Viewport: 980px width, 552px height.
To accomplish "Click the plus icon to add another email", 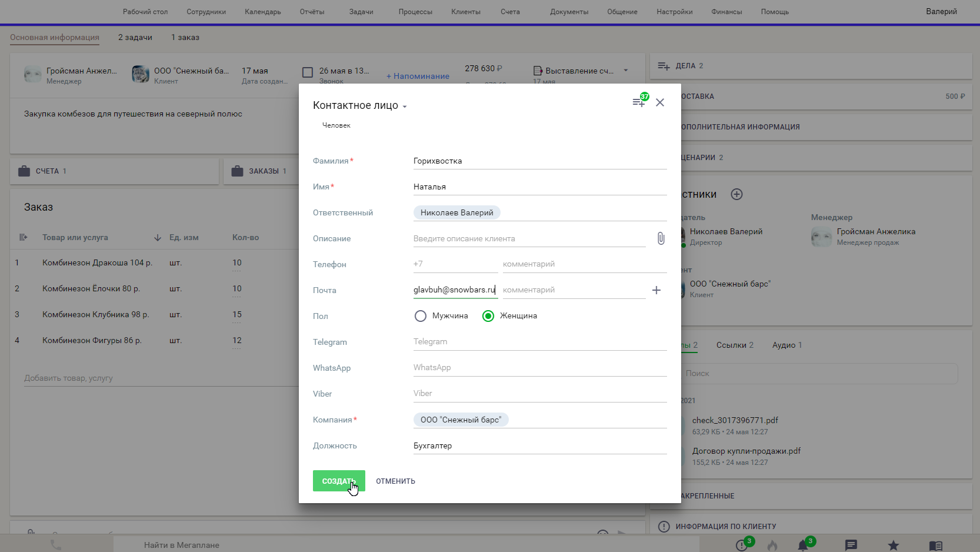I will pos(656,290).
